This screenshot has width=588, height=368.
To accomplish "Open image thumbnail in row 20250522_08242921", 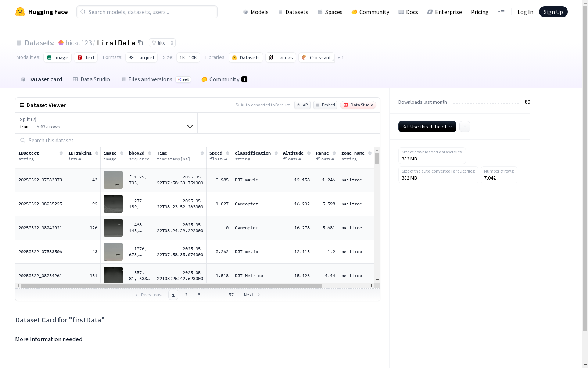I will coord(113,228).
